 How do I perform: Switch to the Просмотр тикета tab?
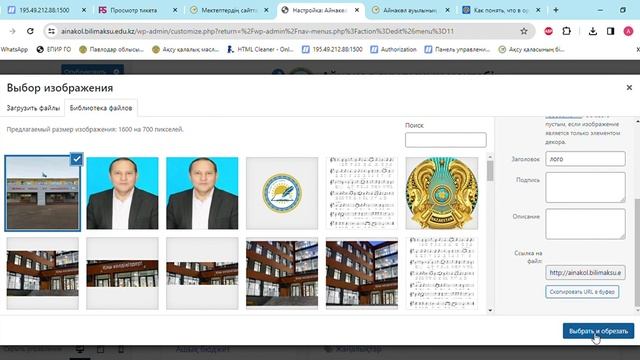[134, 10]
